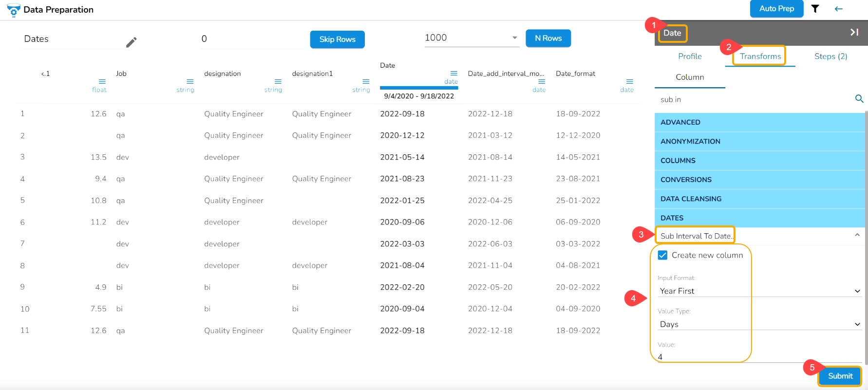The height and width of the screenshot is (390, 868).
Task: Switch to the Transforms tab
Action: (x=760, y=56)
